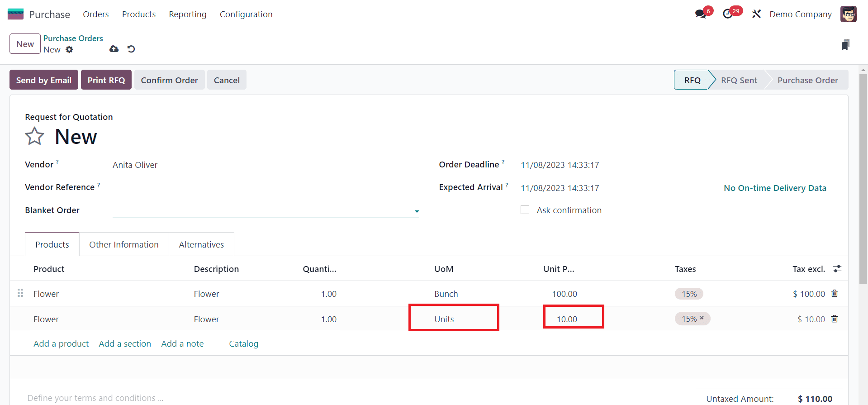The image size is (868, 405).
Task: Open the Reporting menu
Action: (x=188, y=14)
